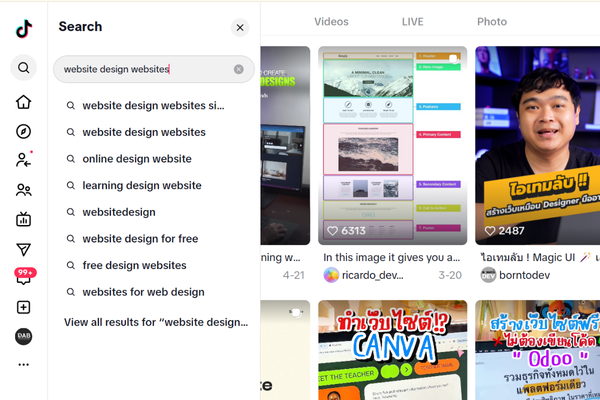Open Messages paper plane icon
The height and width of the screenshot is (400, 600).
(x=23, y=249)
